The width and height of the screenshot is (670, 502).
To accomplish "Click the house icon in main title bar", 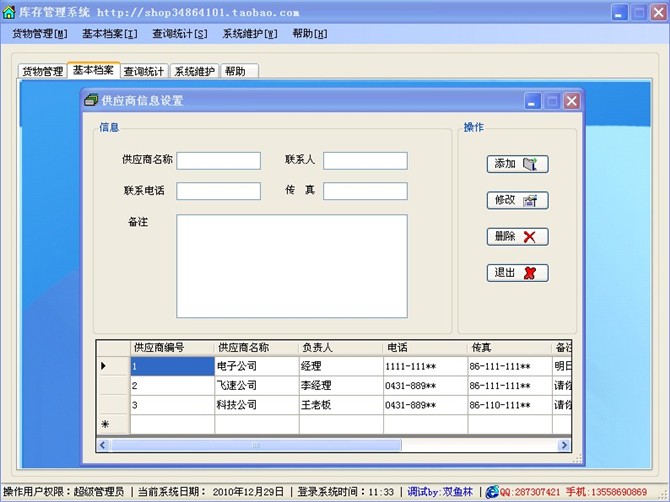I will 10,12.
